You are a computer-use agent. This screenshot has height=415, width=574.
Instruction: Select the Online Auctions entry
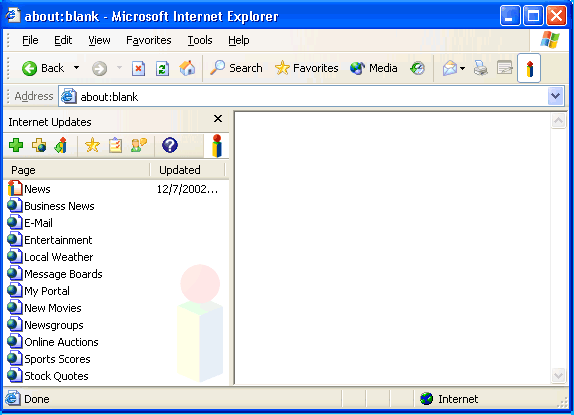(61, 342)
